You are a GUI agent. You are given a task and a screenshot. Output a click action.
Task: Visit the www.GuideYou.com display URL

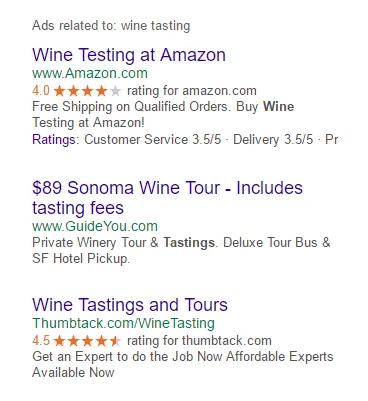click(x=95, y=226)
